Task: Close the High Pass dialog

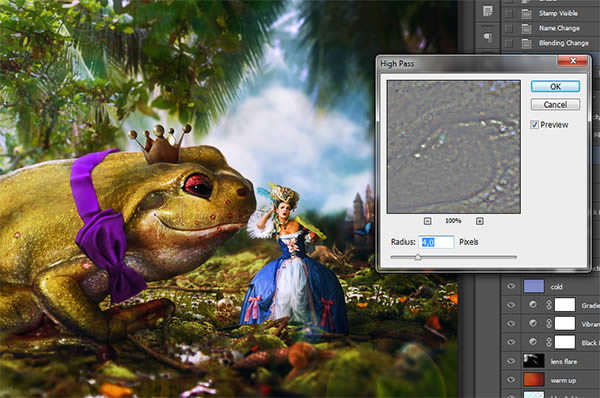Action: click(573, 60)
